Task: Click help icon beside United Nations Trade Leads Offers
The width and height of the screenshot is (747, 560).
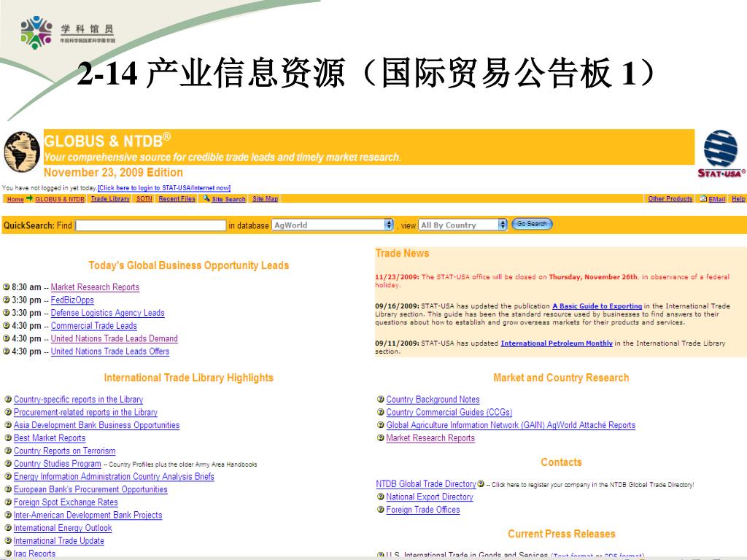Action: point(6,351)
